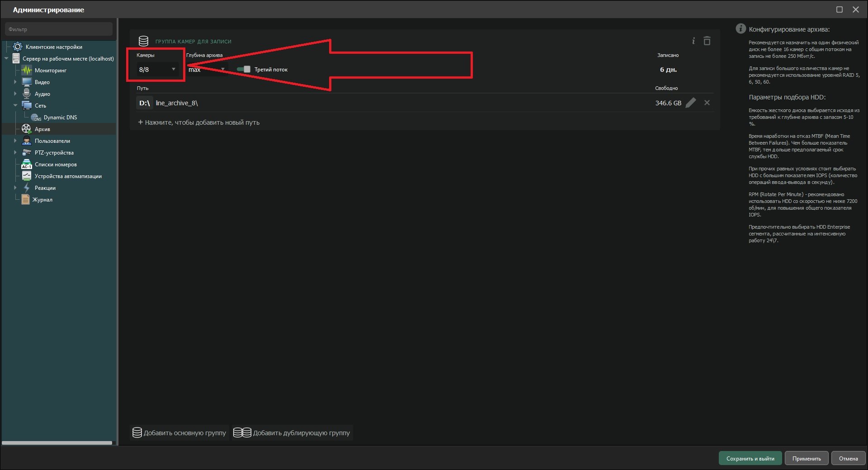Click Добавить дублирующую группу button
This screenshot has height=470, width=868.
(x=292, y=433)
